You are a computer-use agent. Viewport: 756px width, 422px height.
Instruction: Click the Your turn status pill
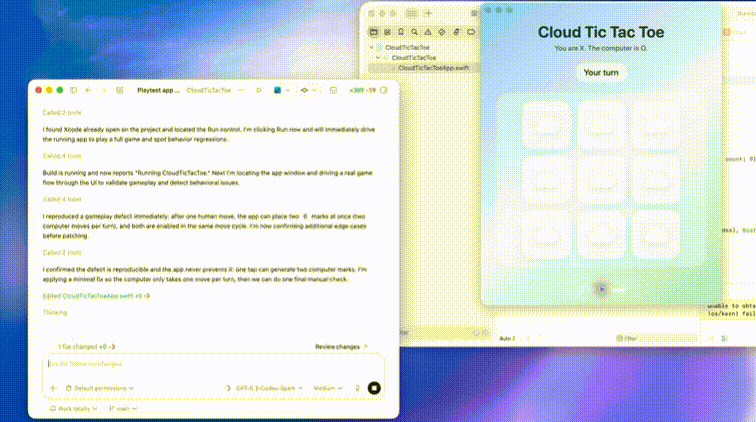point(601,73)
